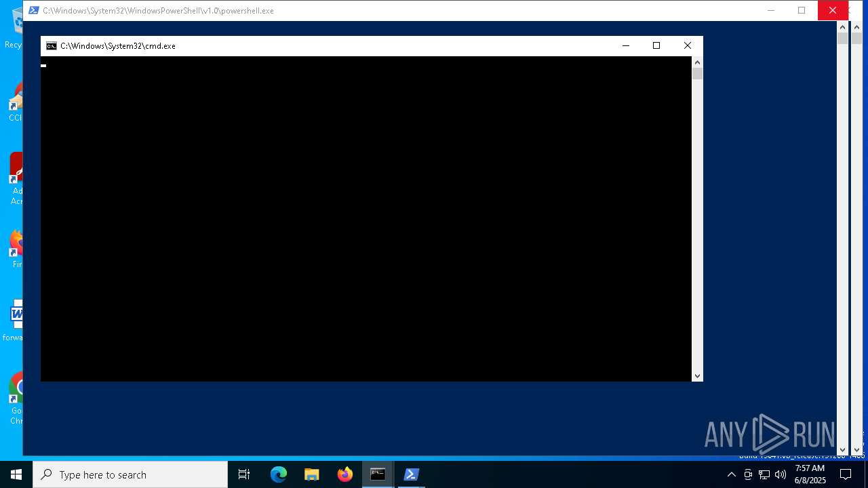Open File Explorer from taskbar
Image resolution: width=868 pixels, height=488 pixels.
(312, 474)
